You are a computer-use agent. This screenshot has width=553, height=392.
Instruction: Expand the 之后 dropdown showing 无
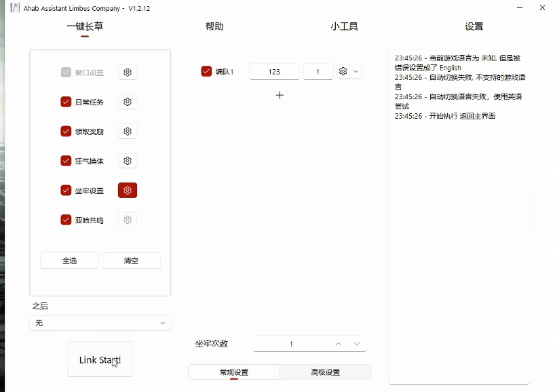[x=100, y=324]
